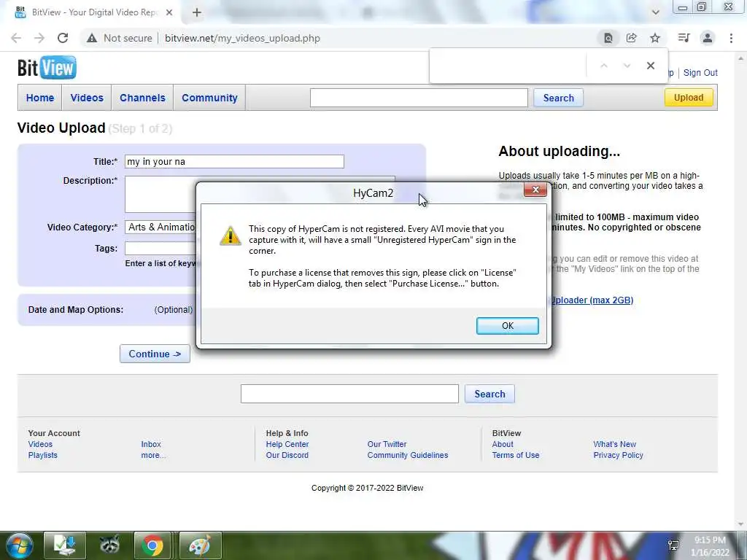Open Community Guidelines link
This screenshot has width=747, height=560.
(408, 455)
